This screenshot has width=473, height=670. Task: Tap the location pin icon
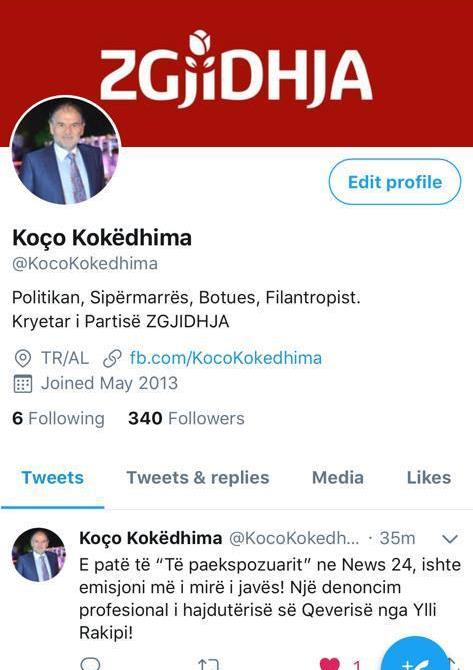[23, 359]
